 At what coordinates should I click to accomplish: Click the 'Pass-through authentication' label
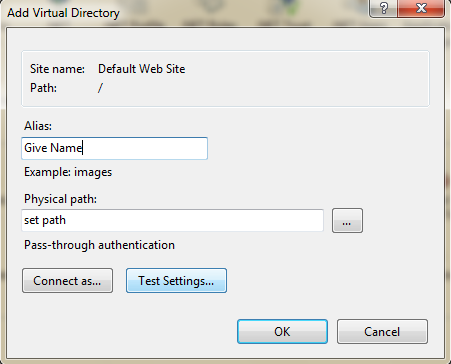[99, 245]
